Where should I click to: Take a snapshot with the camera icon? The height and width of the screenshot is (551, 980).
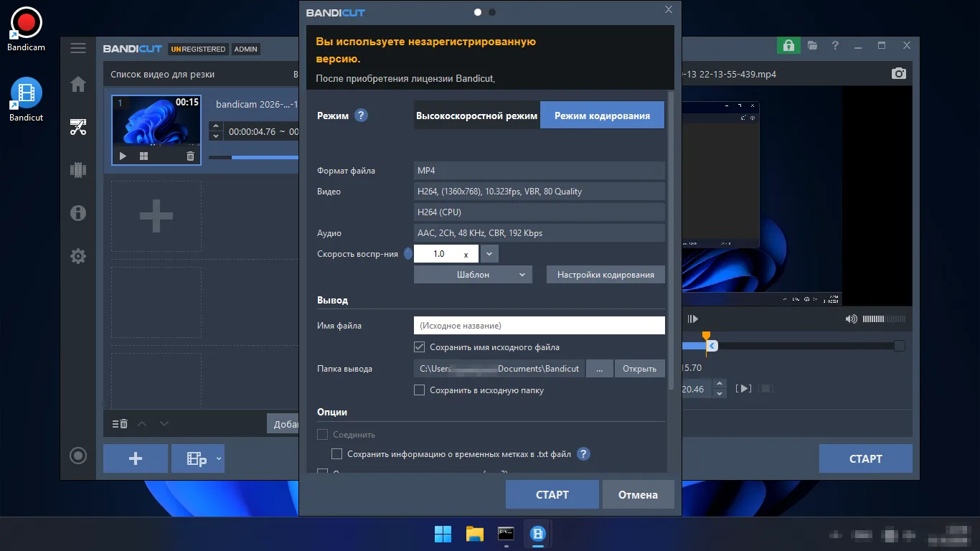coord(899,74)
